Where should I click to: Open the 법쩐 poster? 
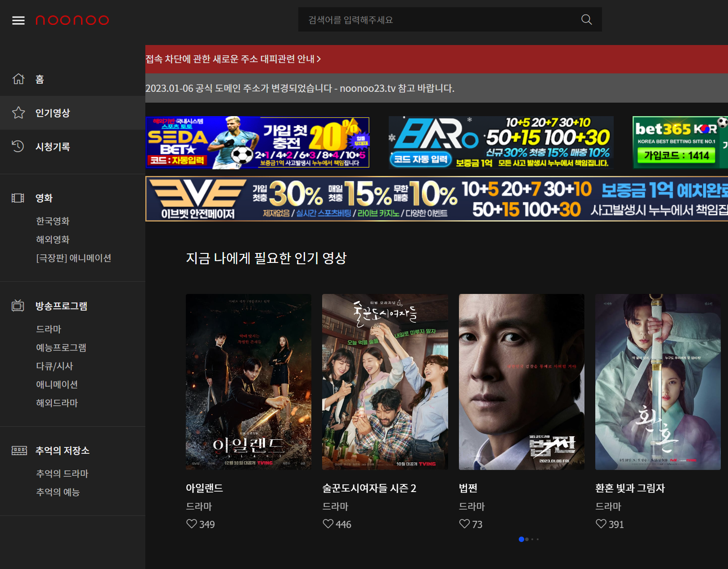click(521, 382)
